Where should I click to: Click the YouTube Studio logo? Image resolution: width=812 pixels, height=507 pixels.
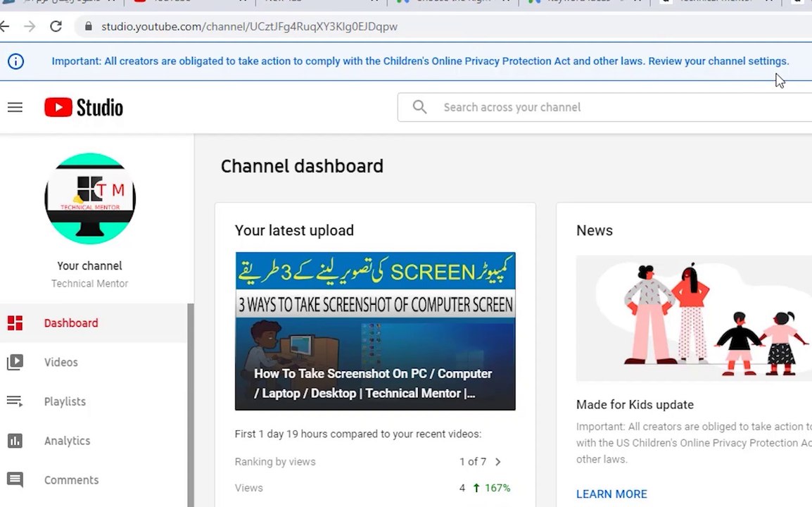point(84,107)
